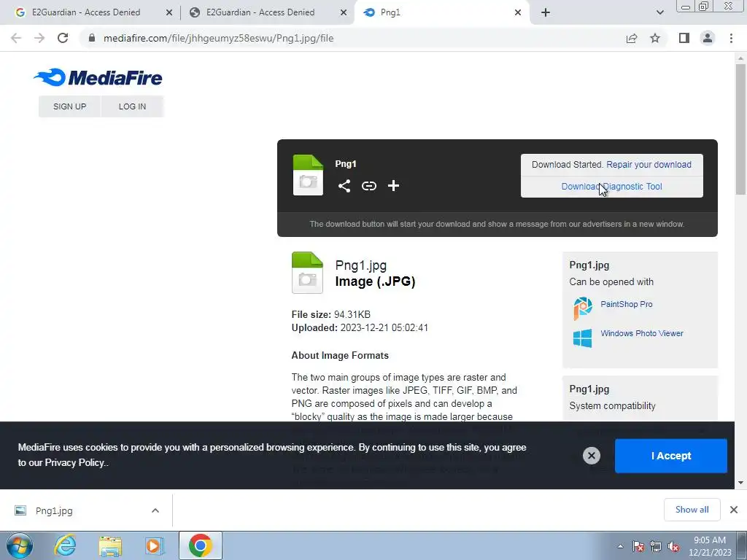Click the scrollbar down arrow
The width and height of the screenshot is (747, 560).
click(740, 483)
